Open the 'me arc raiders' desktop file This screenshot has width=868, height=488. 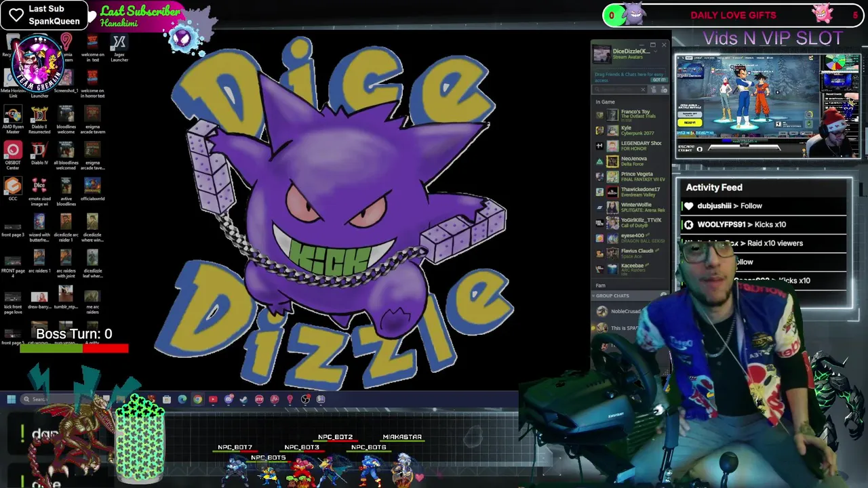[x=92, y=301]
